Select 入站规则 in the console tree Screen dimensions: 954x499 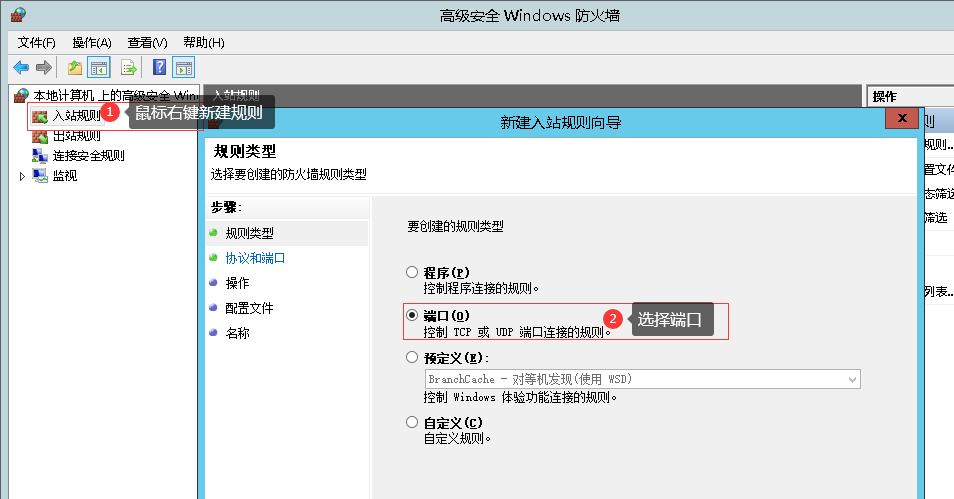[75, 116]
